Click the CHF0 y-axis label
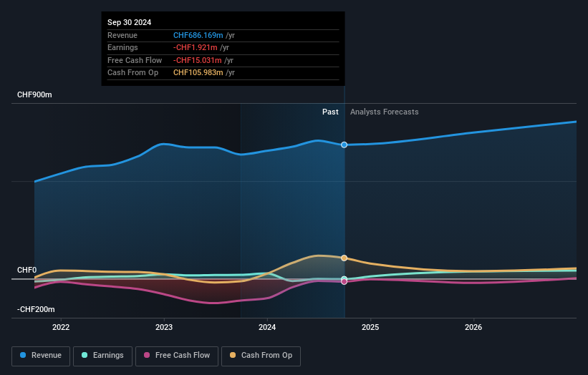 27,270
